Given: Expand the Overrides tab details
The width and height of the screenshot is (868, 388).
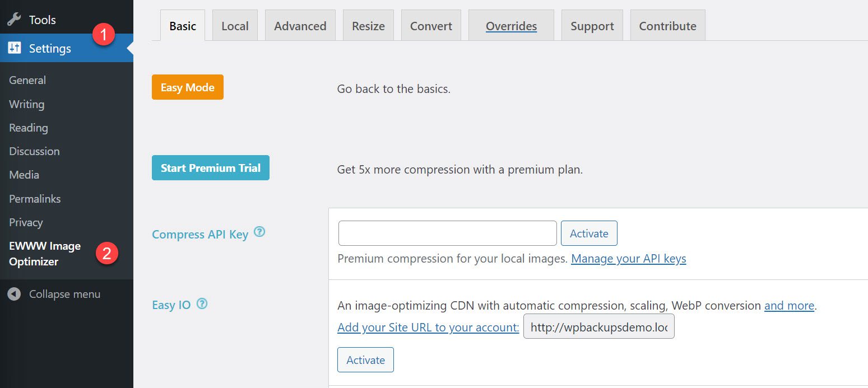Looking at the screenshot, I should tap(510, 25).
